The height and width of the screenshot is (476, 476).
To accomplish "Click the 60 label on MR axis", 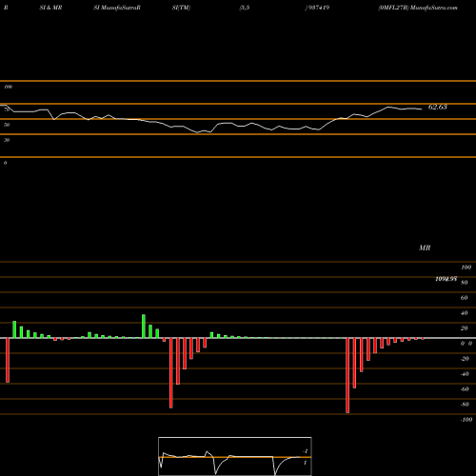I will click(465, 298).
